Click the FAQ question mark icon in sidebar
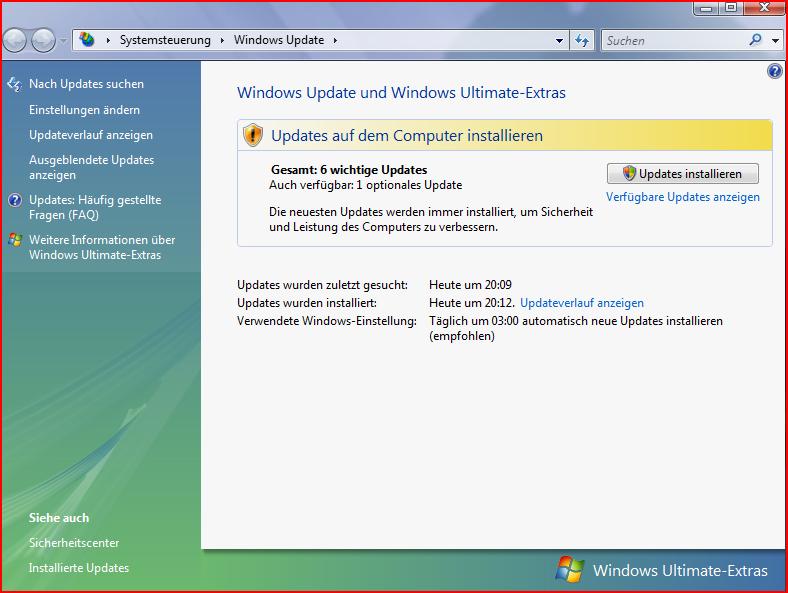Image resolution: width=788 pixels, height=593 pixels. 15,200
